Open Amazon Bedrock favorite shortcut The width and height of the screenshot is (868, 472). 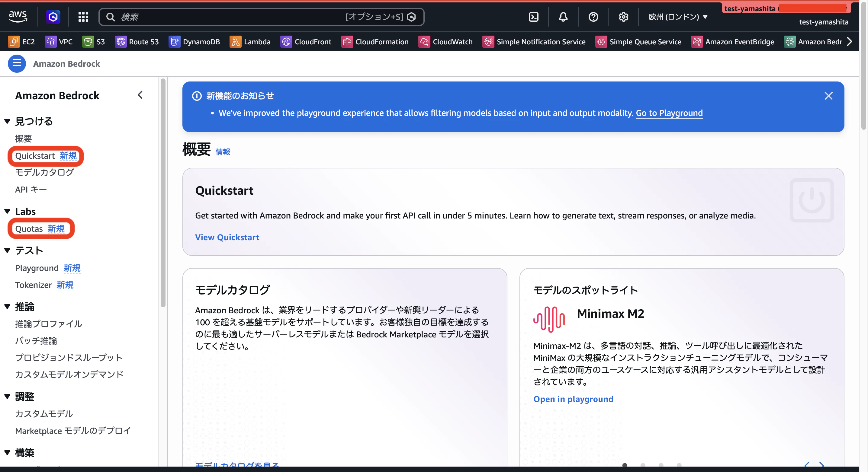point(813,42)
